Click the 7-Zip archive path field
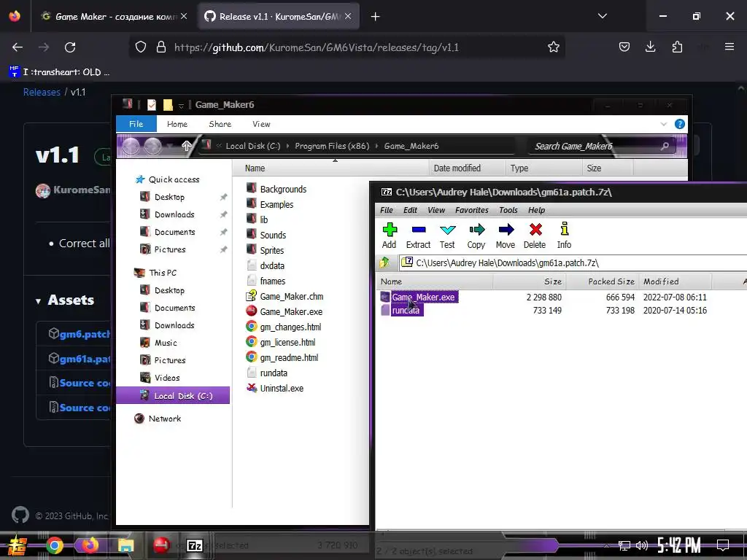The height and width of the screenshot is (560, 747). point(572,262)
